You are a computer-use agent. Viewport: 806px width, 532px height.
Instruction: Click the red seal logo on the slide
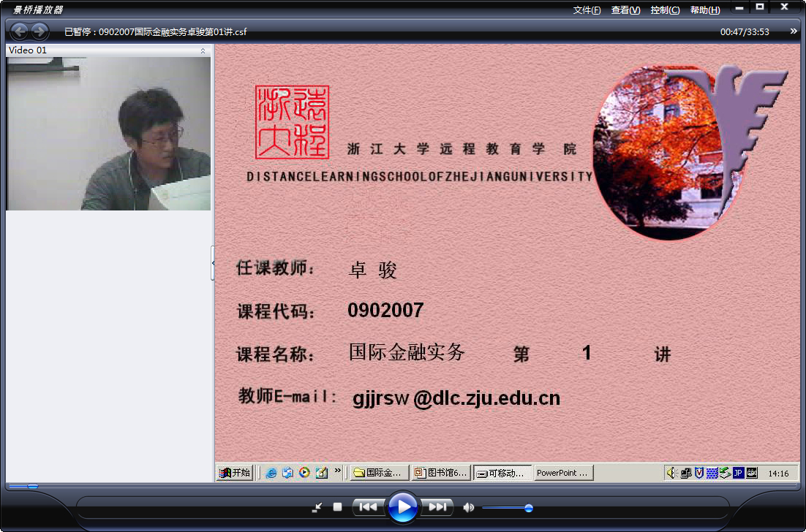pyautogui.click(x=292, y=122)
